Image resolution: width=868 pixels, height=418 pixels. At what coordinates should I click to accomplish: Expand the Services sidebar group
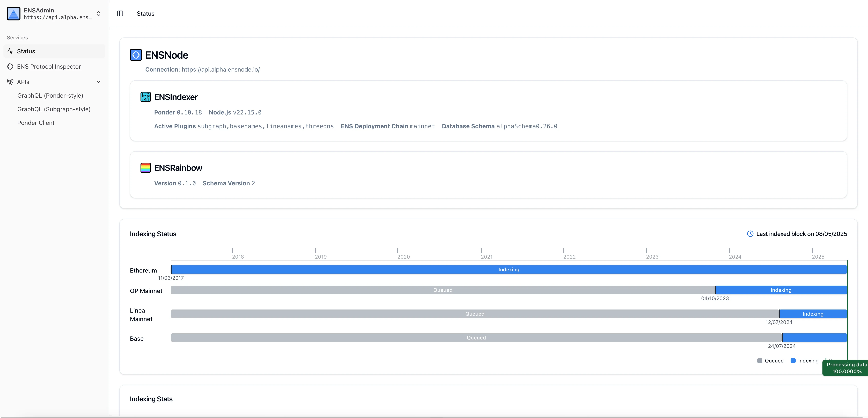pos(17,37)
